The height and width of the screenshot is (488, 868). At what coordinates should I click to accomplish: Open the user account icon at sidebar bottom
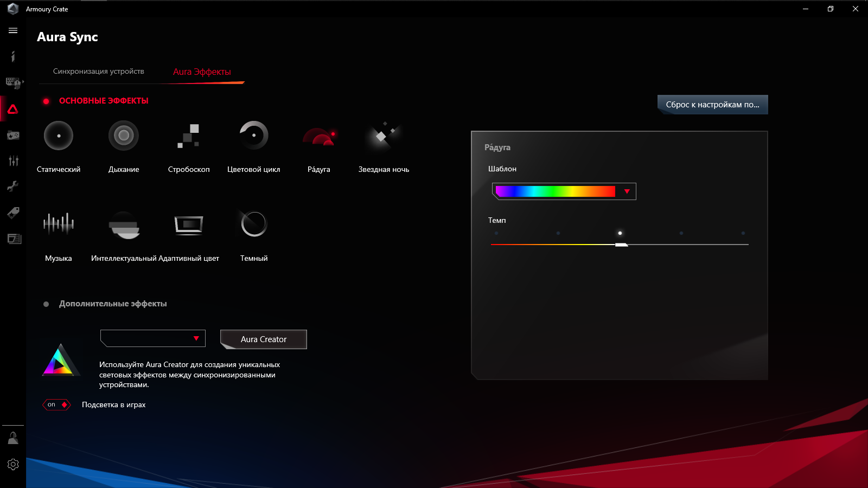(x=13, y=438)
